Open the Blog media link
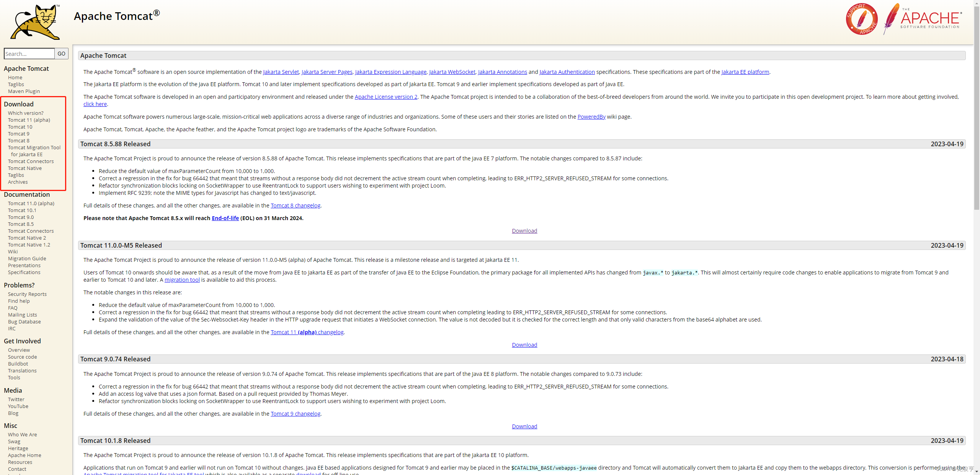 tap(13, 413)
